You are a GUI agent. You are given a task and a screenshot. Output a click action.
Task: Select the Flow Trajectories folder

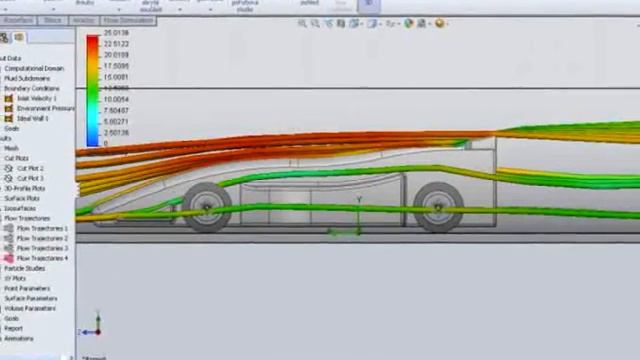[x=27, y=218]
